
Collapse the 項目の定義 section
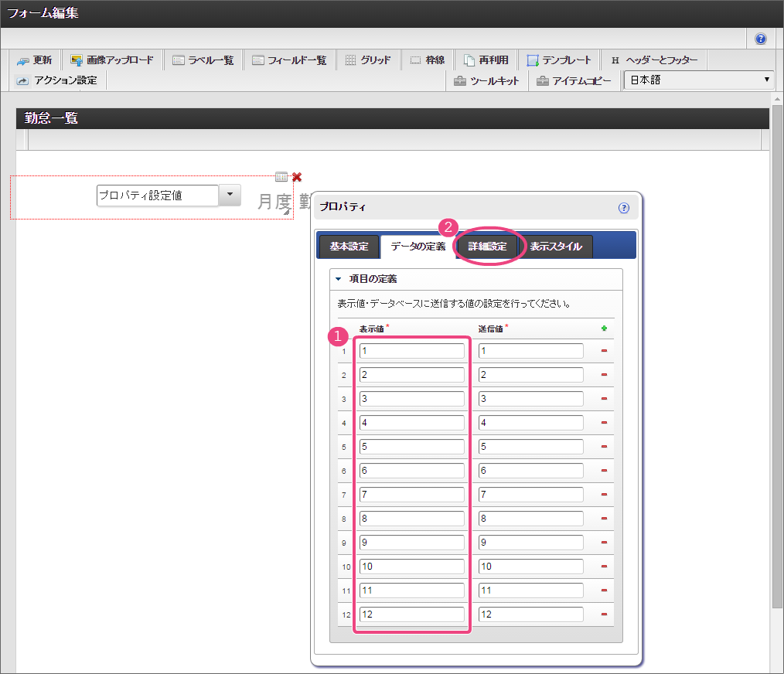tap(338, 279)
